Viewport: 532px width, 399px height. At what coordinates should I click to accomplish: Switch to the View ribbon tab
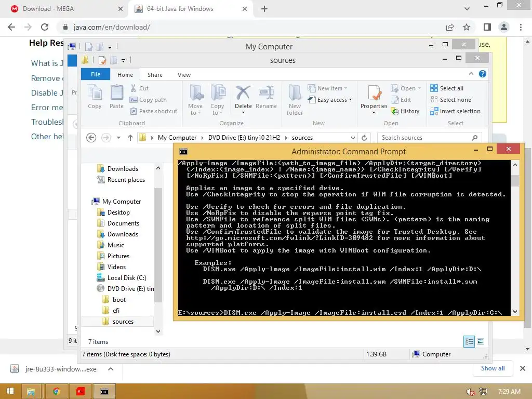pos(184,75)
